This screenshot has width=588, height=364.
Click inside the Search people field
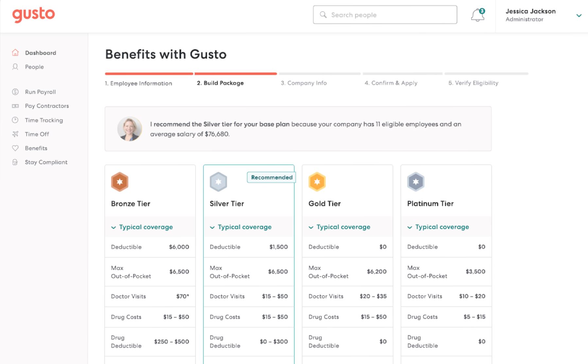pos(385,15)
